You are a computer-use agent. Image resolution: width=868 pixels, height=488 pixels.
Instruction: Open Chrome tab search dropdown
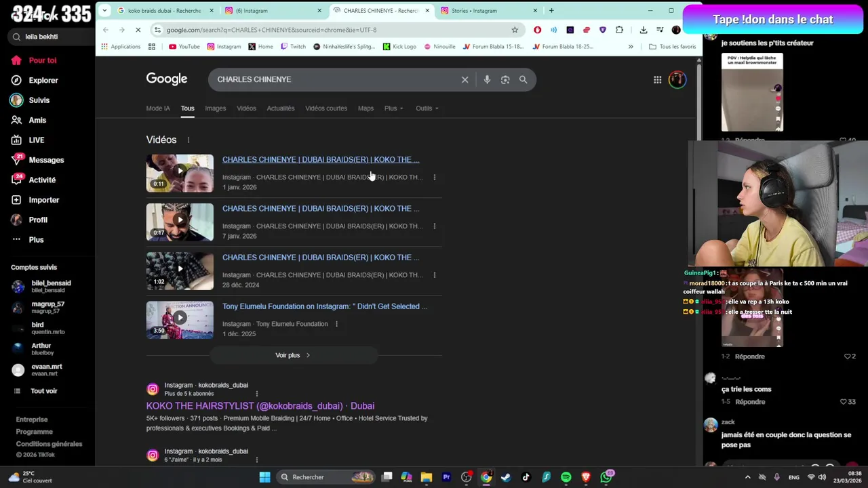click(x=104, y=10)
